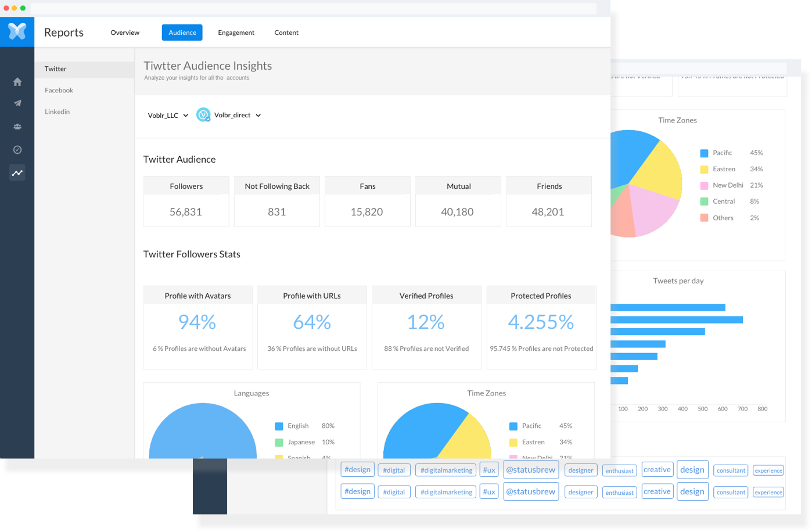
Task: Select the Reports trend-line icon
Action: point(17,172)
